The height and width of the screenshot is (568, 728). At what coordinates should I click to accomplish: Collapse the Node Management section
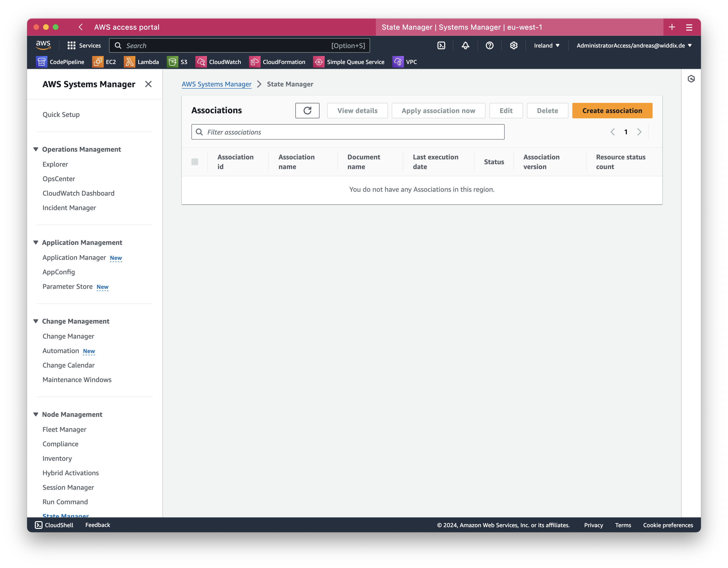pyautogui.click(x=36, y=414)
